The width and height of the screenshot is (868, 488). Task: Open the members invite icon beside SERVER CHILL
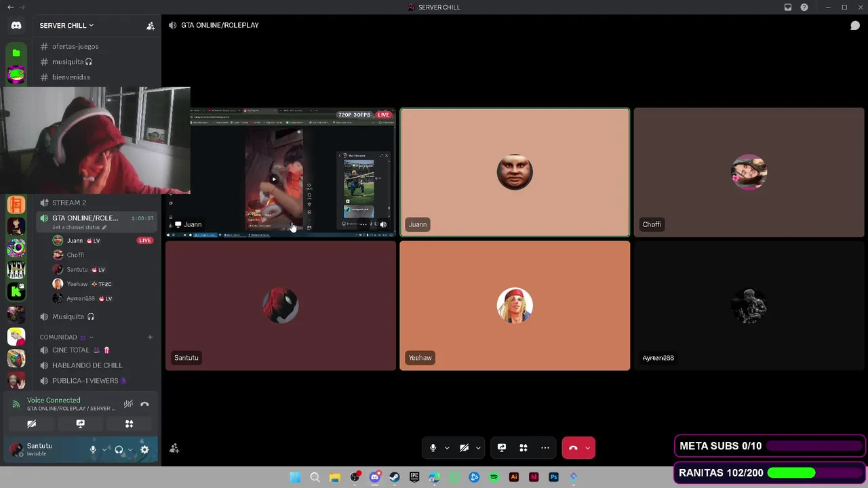coord(151,26)
